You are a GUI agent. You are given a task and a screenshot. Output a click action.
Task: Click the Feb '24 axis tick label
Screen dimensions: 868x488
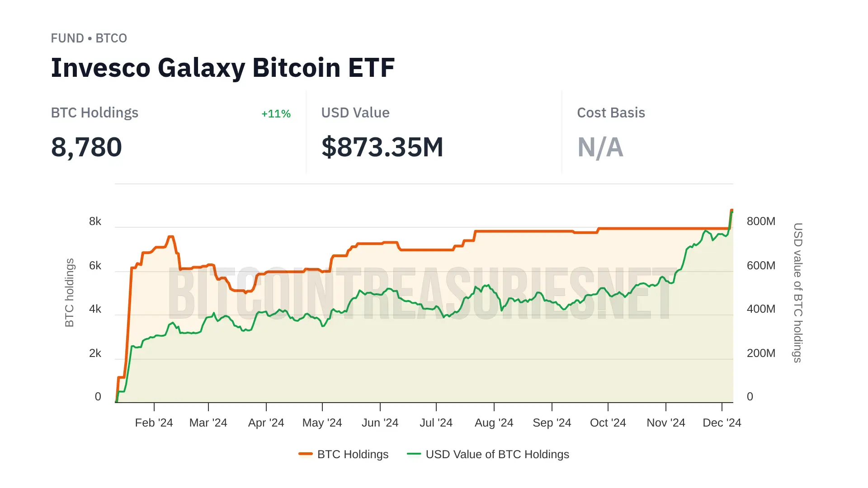[x=154, y=423]
